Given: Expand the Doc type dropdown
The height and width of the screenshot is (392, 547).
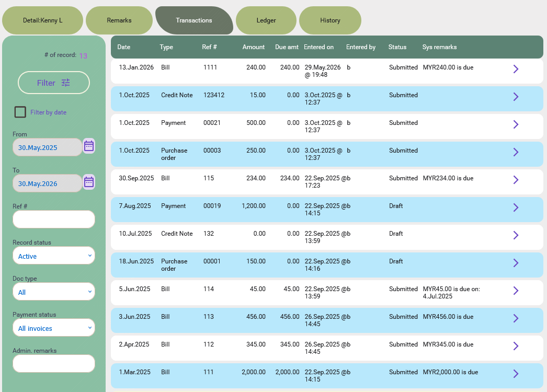Looking at the screenshot, I should pyautogui.click(x=54, y=292).
